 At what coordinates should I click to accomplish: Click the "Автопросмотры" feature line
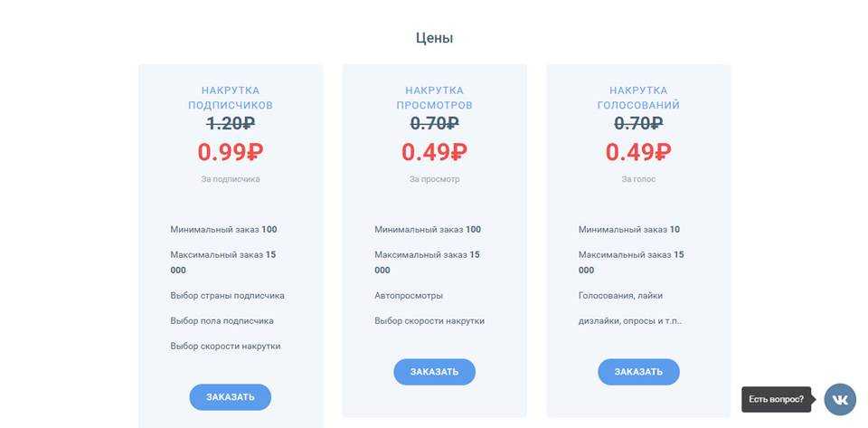coord(409,296)
